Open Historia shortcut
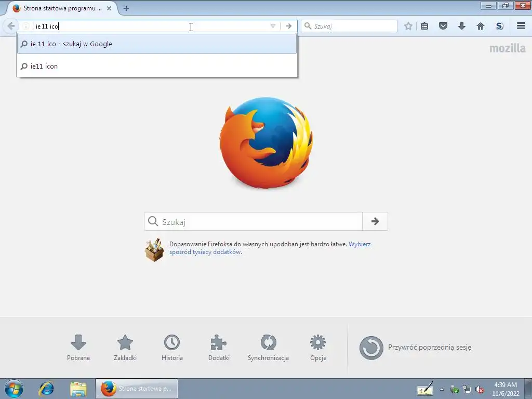The image size is (532, 399). click(x=172, y=348)
